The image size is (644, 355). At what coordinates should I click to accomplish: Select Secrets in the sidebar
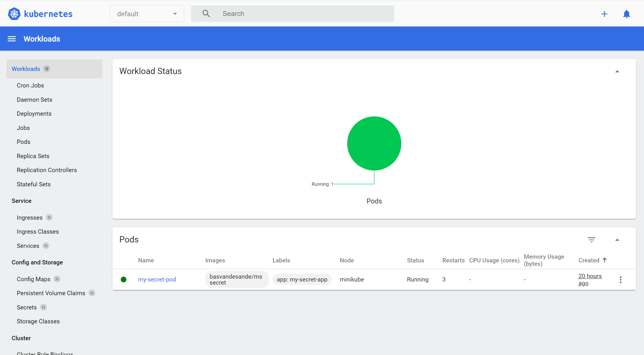click(26, 307)
